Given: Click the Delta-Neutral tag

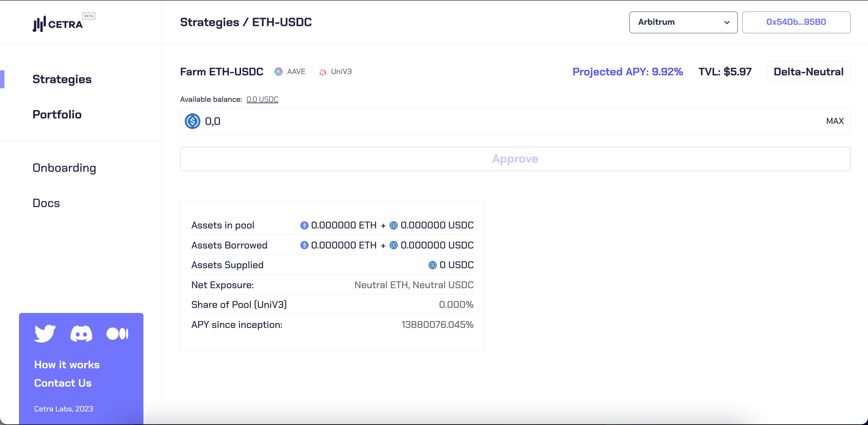Looking at the screenshot, I should [808, 72].
